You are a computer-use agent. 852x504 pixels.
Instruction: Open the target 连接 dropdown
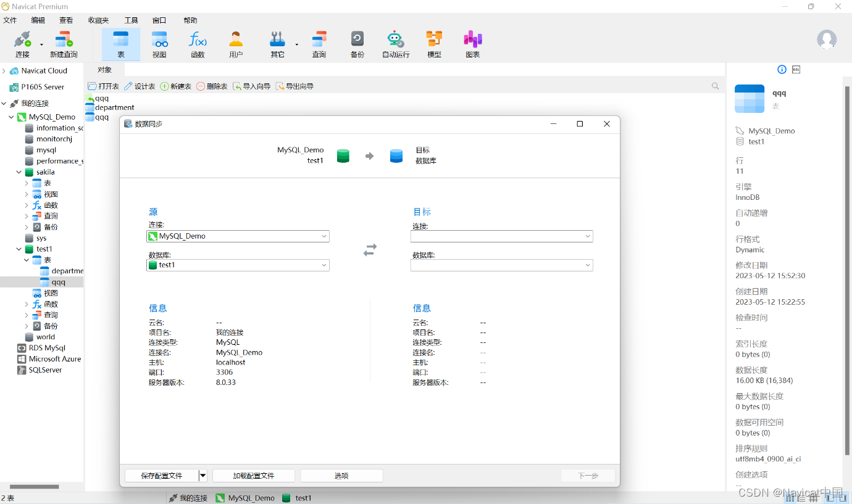tap(501, 236)
